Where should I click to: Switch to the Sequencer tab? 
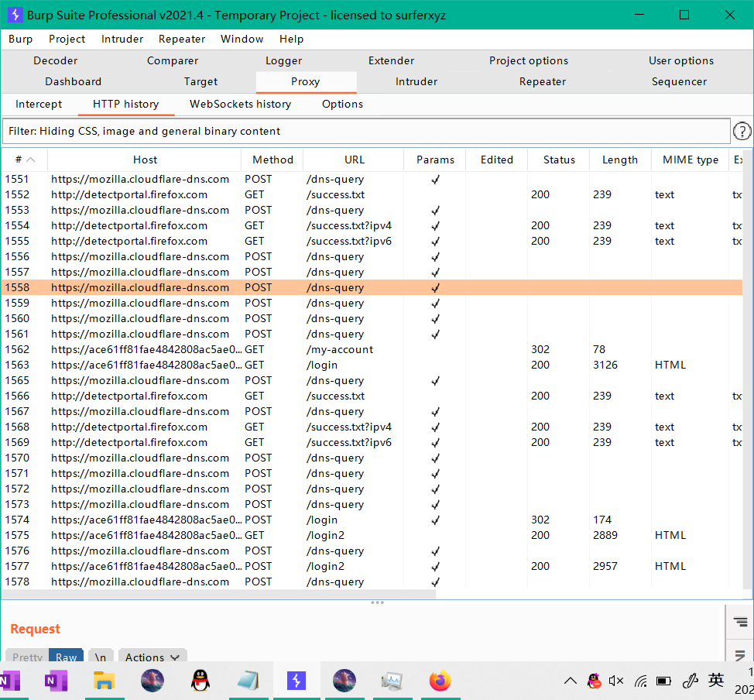(x=679, y=82)
